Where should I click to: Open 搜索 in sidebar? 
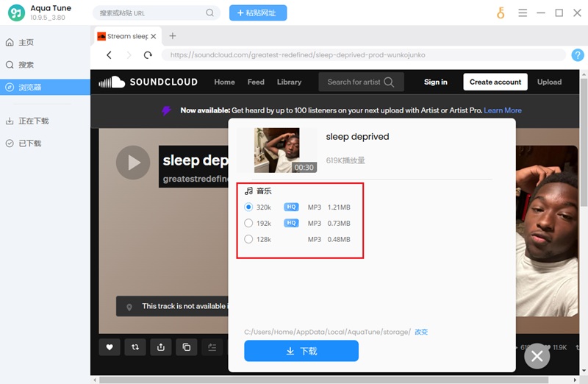pyautogui.click(x=45, y=65)
